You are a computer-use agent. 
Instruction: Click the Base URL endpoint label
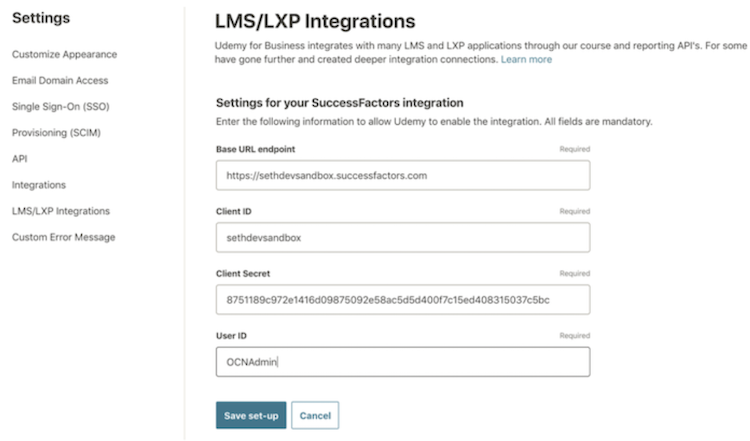tap(254, 149)
